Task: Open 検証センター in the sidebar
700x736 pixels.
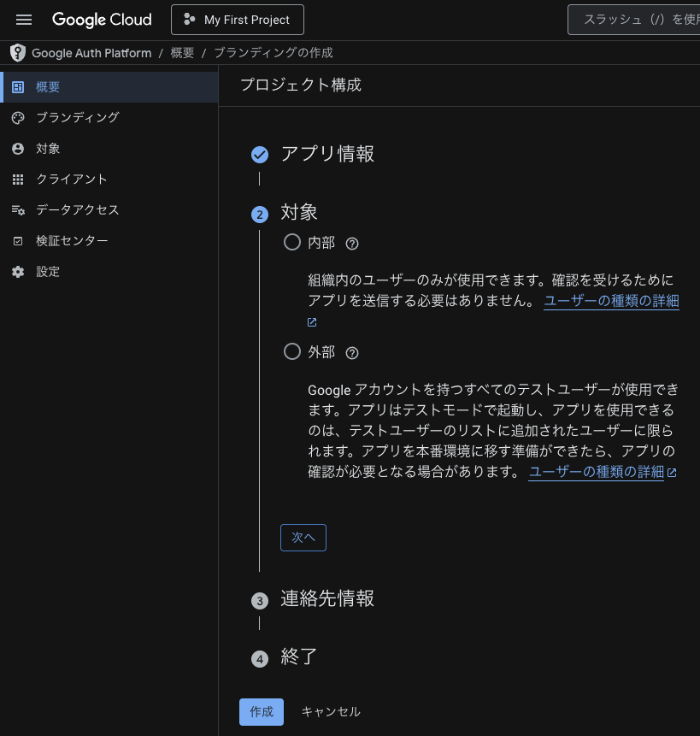Action: (x=109, y=240)
